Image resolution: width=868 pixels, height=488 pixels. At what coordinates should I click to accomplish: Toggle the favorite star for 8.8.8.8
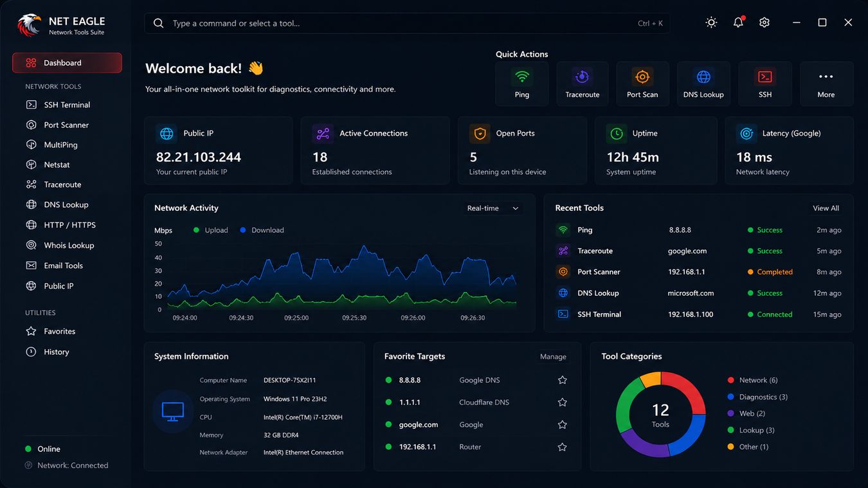click(x=563, y=380)
